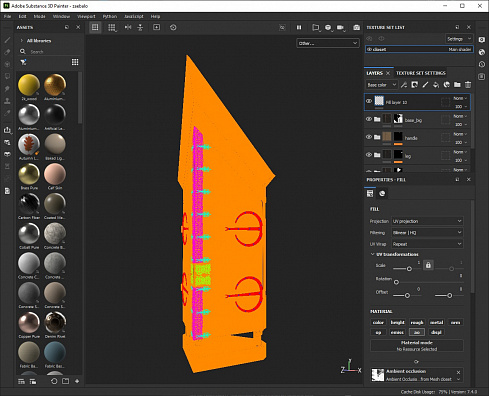Image resolution: width=489 pixels, height=396 pixels.
Task: Click the camera screenshot icon in viewport toolbar
Action: tap(356, 28)
